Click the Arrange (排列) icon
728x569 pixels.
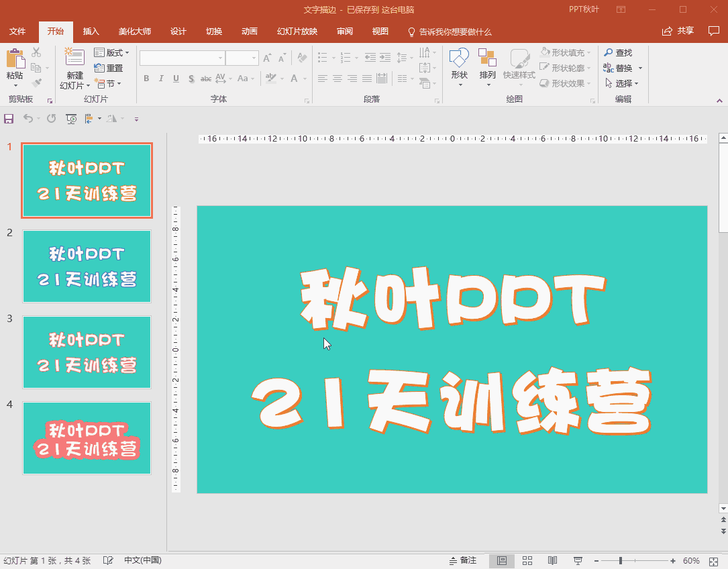pyautogui.click(x=487, y=58)
